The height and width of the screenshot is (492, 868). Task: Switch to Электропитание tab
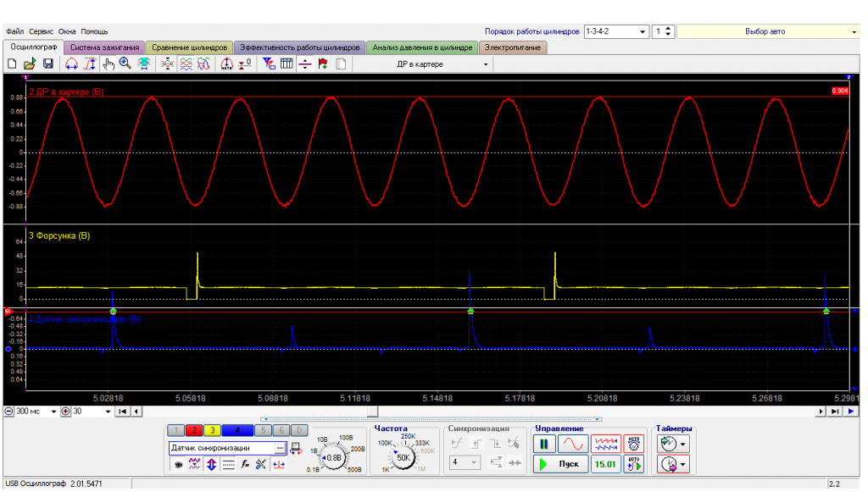[x=513, y=47]
